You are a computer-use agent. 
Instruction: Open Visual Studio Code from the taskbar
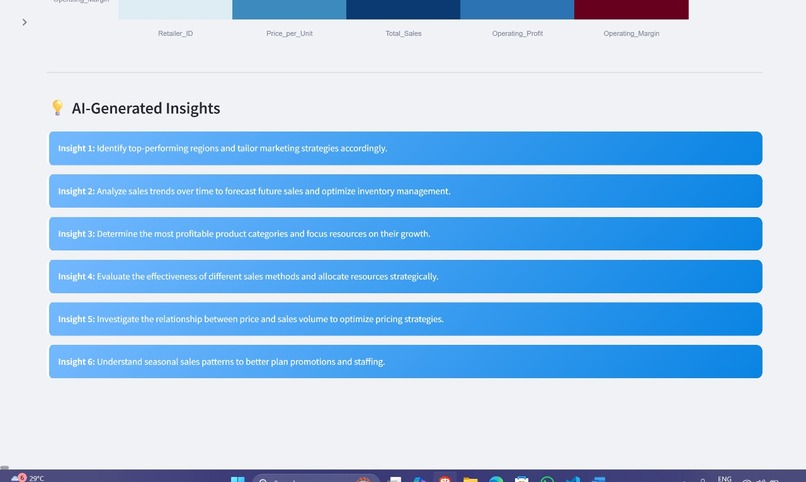click(x=573, y=479)
